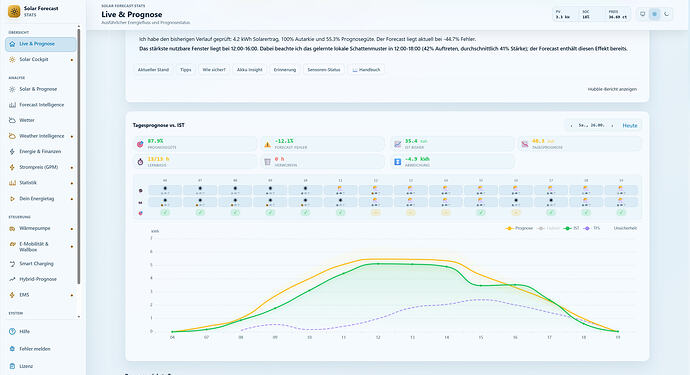Toggle the Unsicherheit legend entry

click(625, 228)
